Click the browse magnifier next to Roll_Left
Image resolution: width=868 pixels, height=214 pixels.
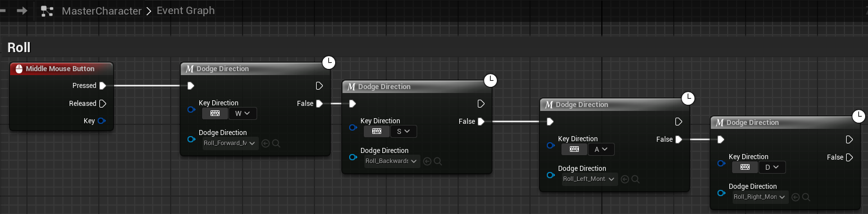(x=636, y=179)
